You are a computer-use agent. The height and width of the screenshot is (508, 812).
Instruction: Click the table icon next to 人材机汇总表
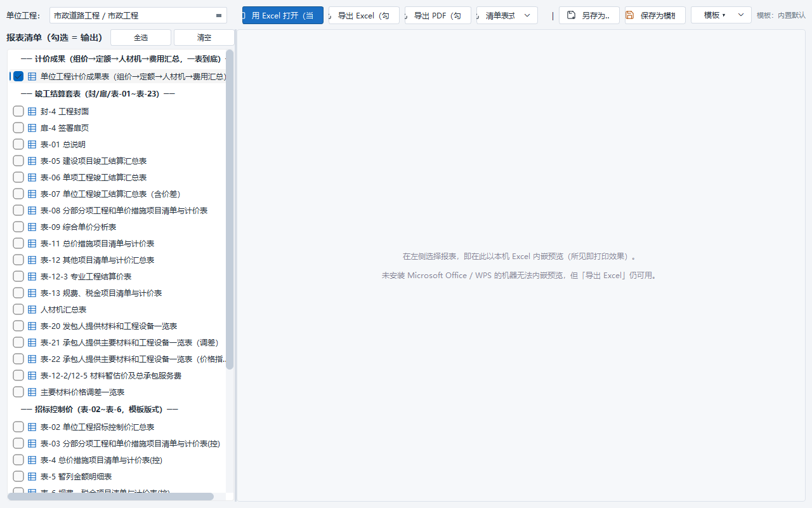(x=32, y=309)
